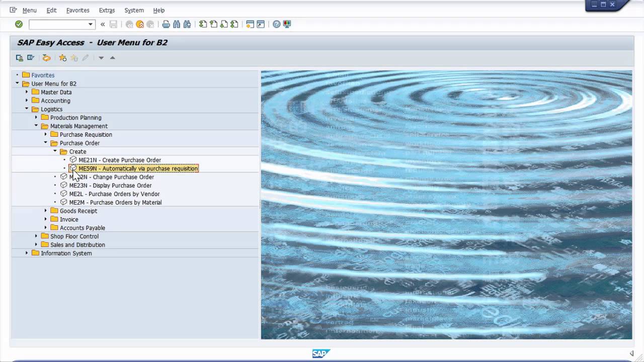Viewport: 644px width, 362px height.
Task: Expand the Invoice folder
Action: pos(46,219)
